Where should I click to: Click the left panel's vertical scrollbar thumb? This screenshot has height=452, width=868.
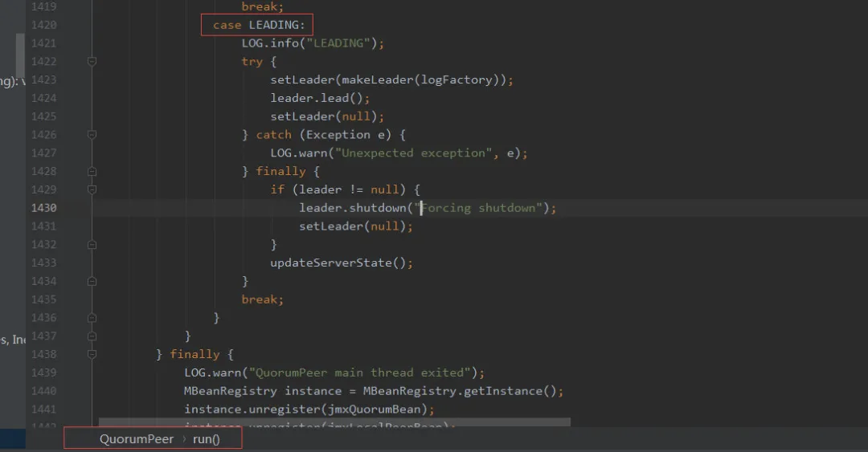pyautogui.click(x=20, y=55)
